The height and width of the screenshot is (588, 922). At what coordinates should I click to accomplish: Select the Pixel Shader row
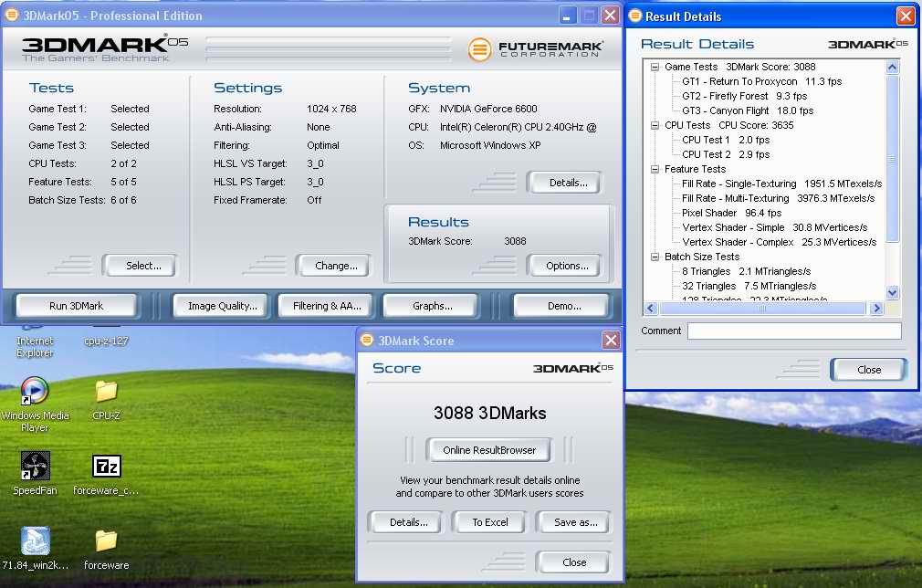coord(731,213)
